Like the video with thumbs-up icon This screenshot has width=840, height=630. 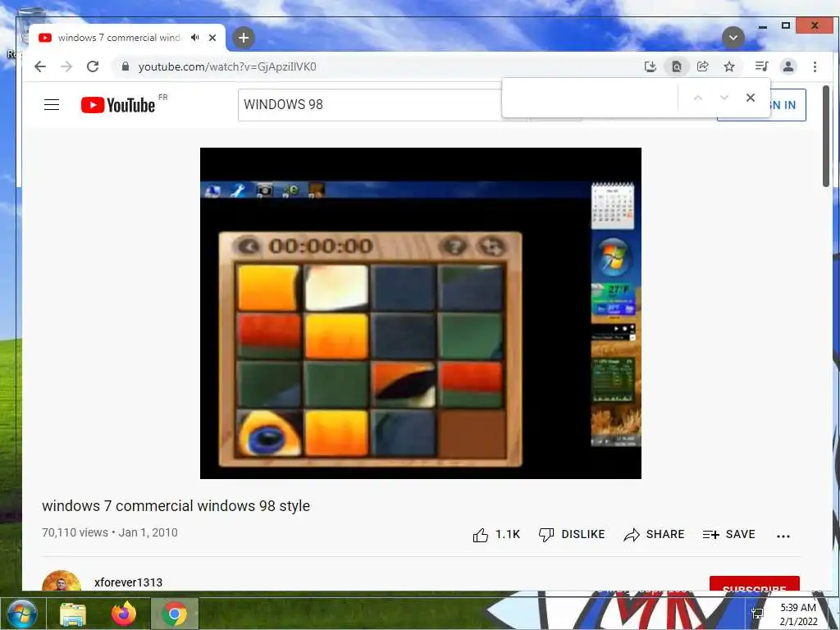(481, 535)
